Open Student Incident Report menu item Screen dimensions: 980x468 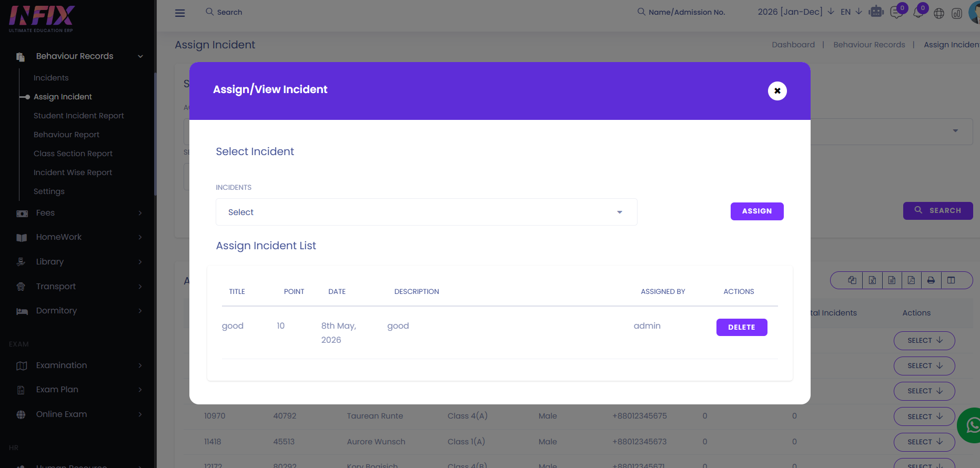tap(79, 116)
